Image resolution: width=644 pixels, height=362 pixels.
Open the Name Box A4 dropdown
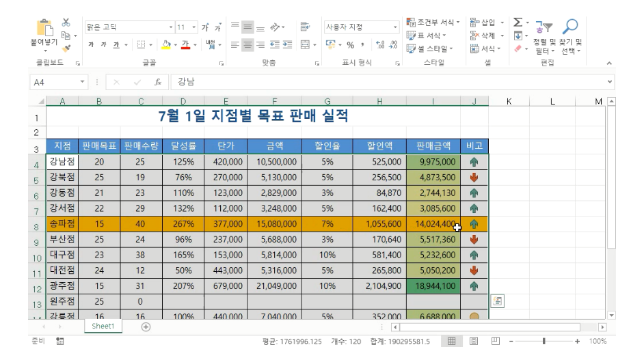pos(82,82)
